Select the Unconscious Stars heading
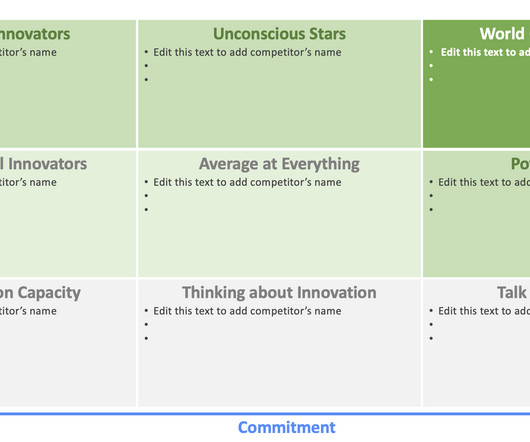The width and height of the screenshot is (530, 442). click(x=279, y=34)
